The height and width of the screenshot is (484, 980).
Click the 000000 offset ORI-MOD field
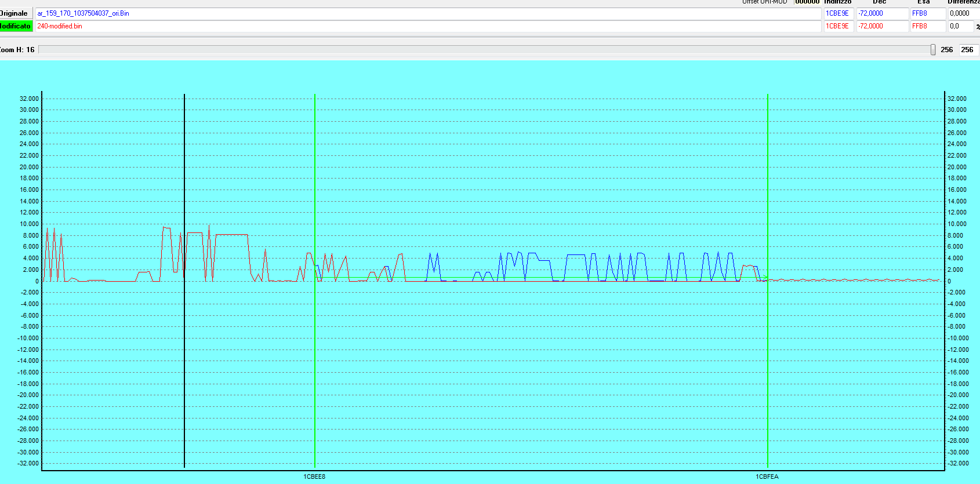807,2
